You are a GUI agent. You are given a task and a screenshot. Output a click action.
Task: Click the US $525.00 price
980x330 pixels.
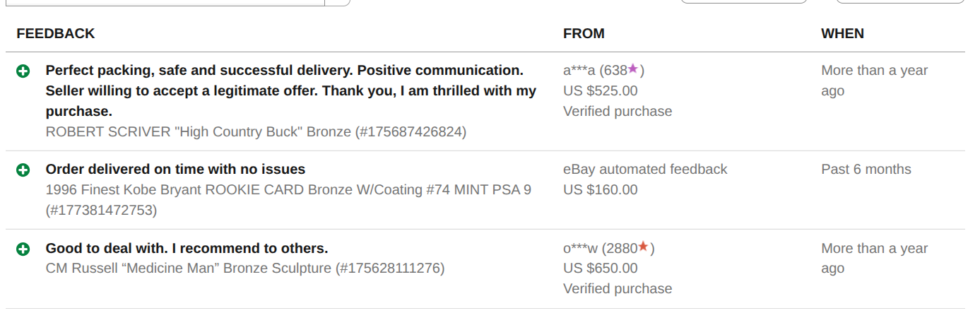(x=600, y=90)
